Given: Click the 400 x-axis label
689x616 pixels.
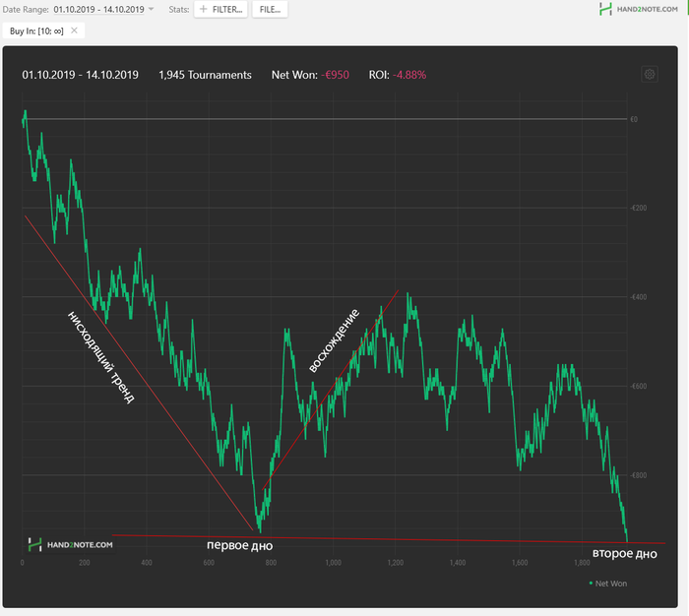Looking at the screenshot, I should (x=147, y=563).
